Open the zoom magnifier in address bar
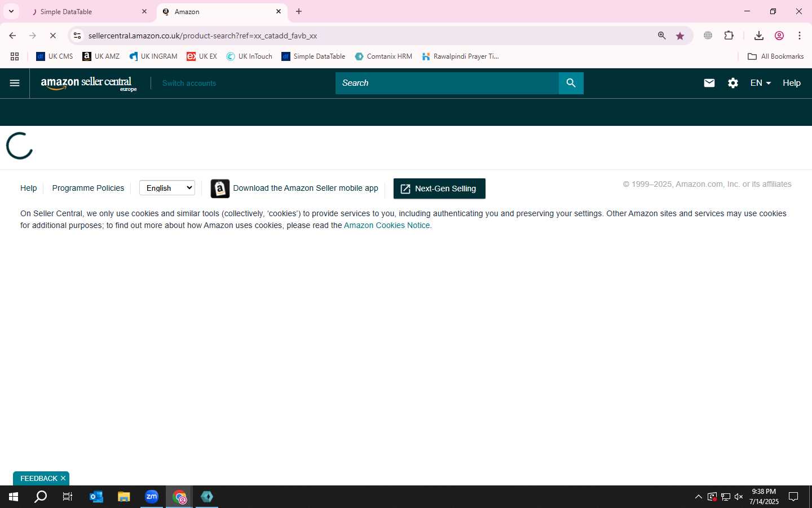The width and height of the screenshot is (812, 508). (x=662, y=36)
